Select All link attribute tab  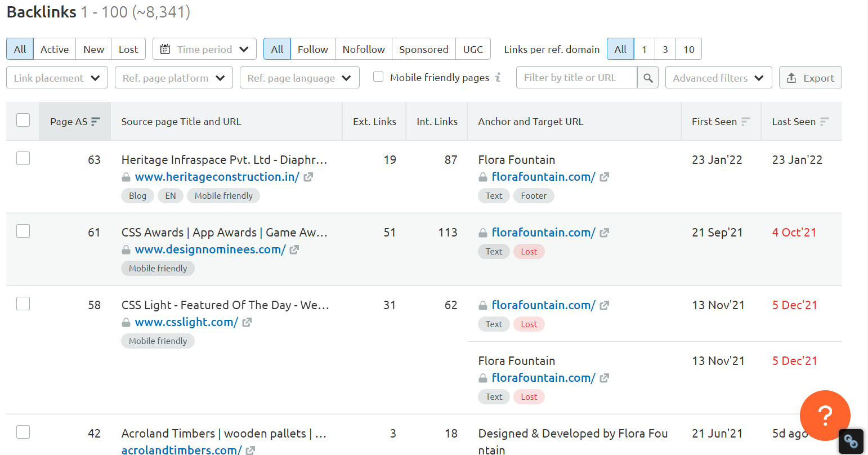[277, 49]
